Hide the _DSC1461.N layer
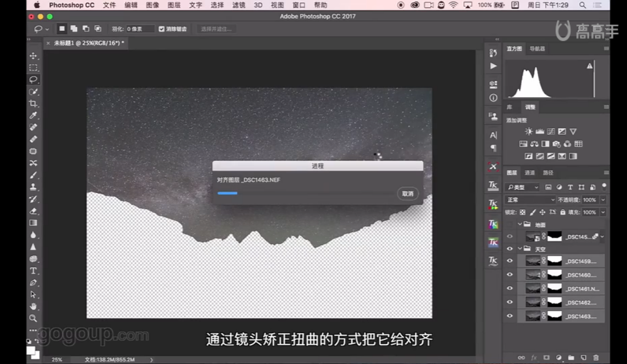 (x=509, y=289)
